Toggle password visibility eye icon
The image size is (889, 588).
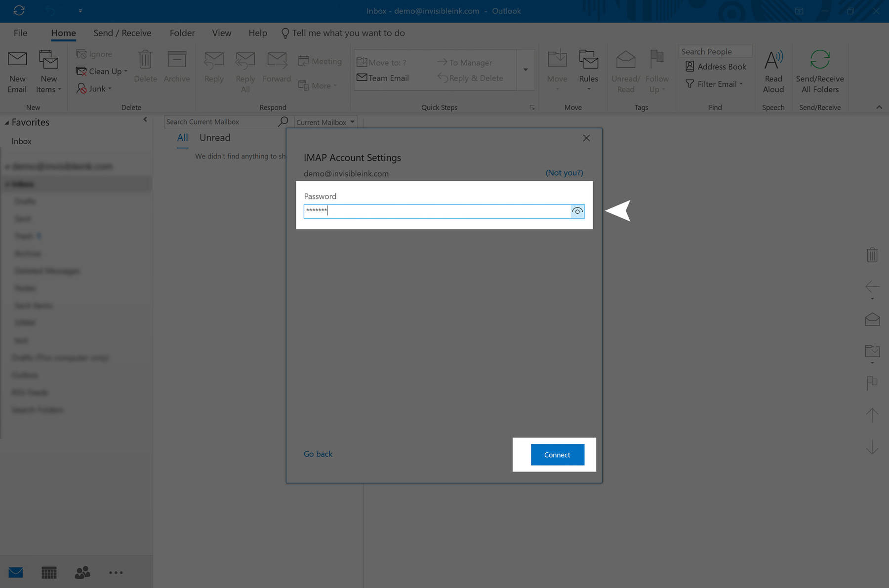click(577, 211)
